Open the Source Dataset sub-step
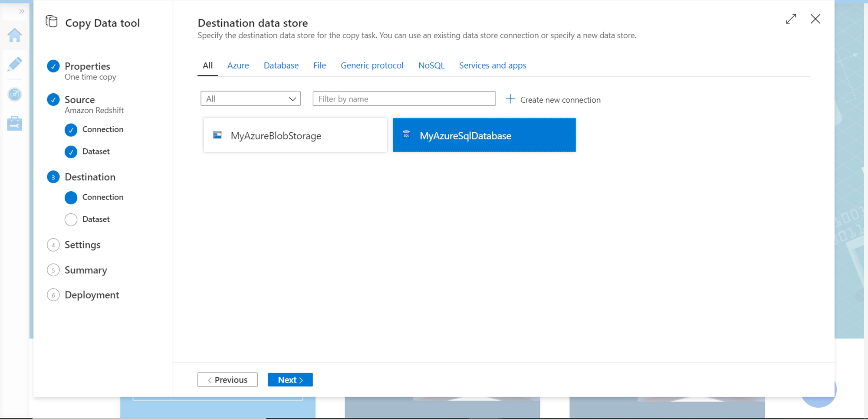This screenshot has width=868, height=419. pyautogui.click(x=96, y=151)
